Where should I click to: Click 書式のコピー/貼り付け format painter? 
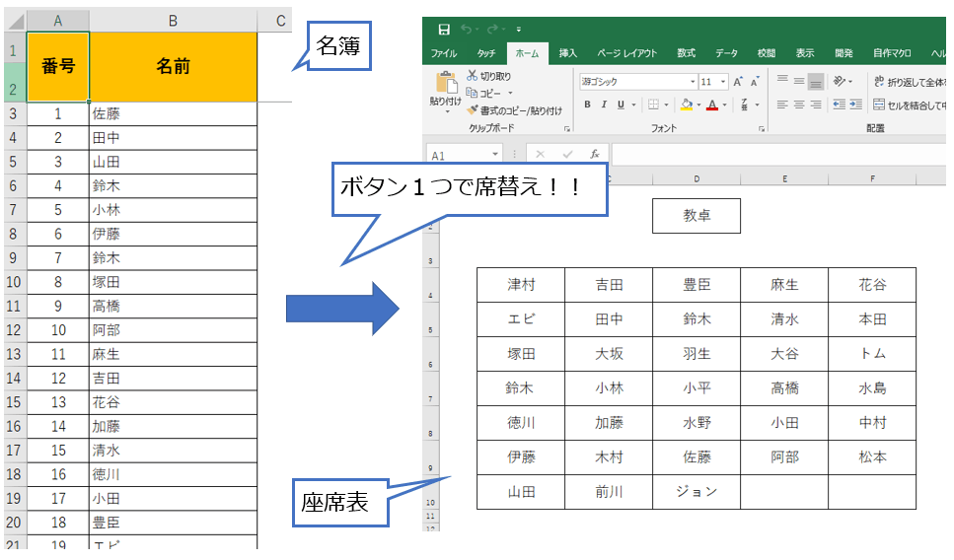(515, 110)
